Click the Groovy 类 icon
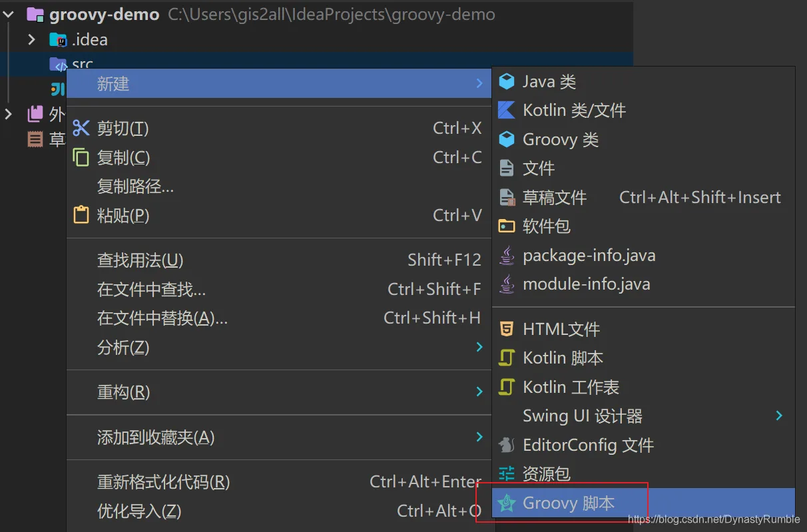 coord(507,139)
